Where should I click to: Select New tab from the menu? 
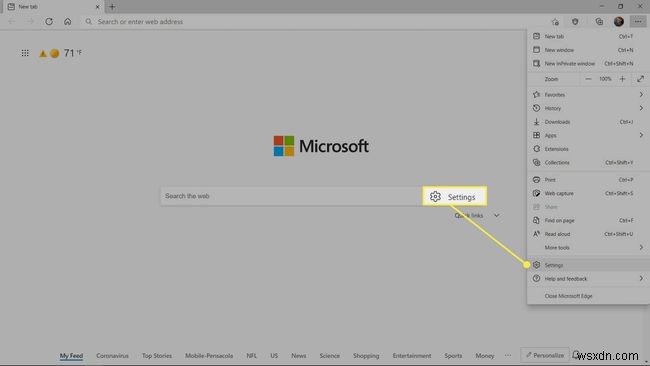point(588,36)
